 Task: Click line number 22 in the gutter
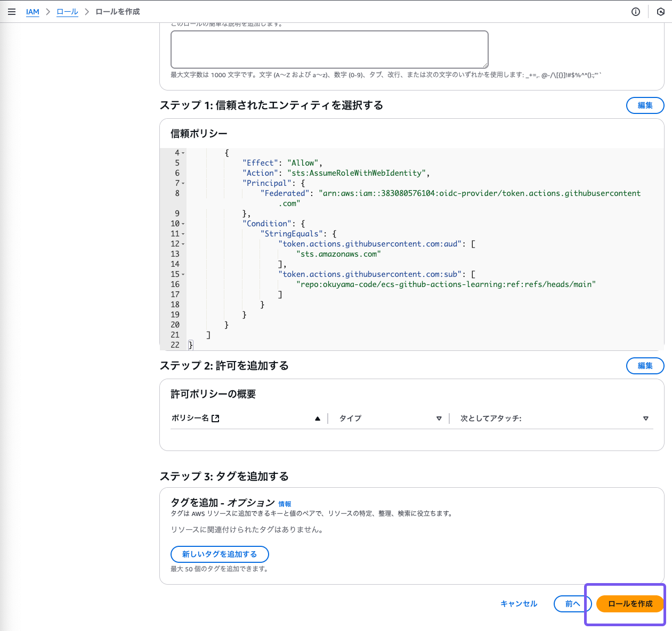pos(175,345)
